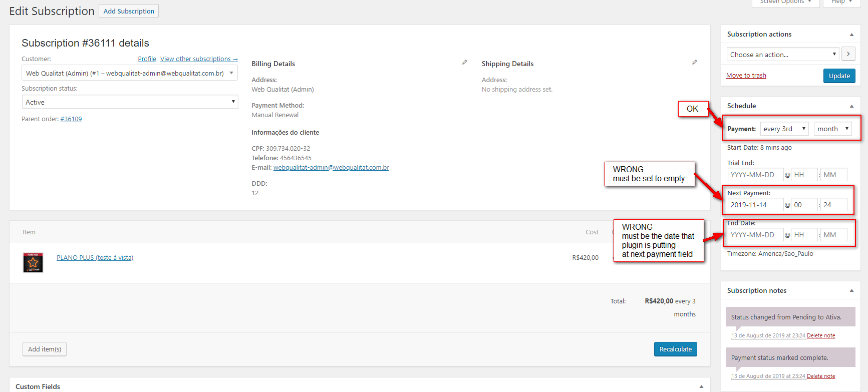Viewport: 868px width, 392px height.
Task: Open Subscription status dropdown
Action: pos(129,102)
